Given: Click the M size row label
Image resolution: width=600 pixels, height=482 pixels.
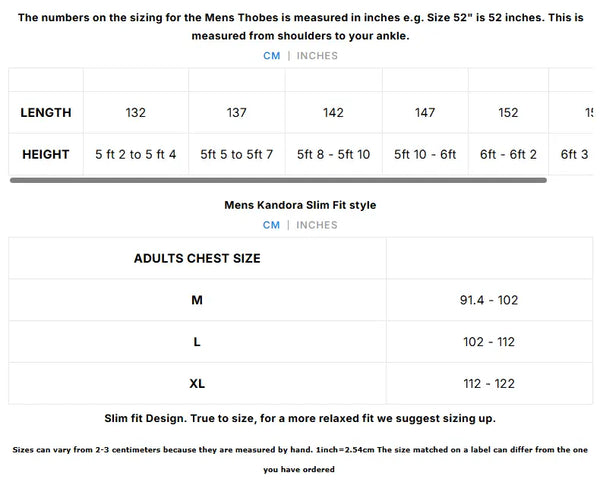Looking at the screenshot, I should tap(197, 300).
